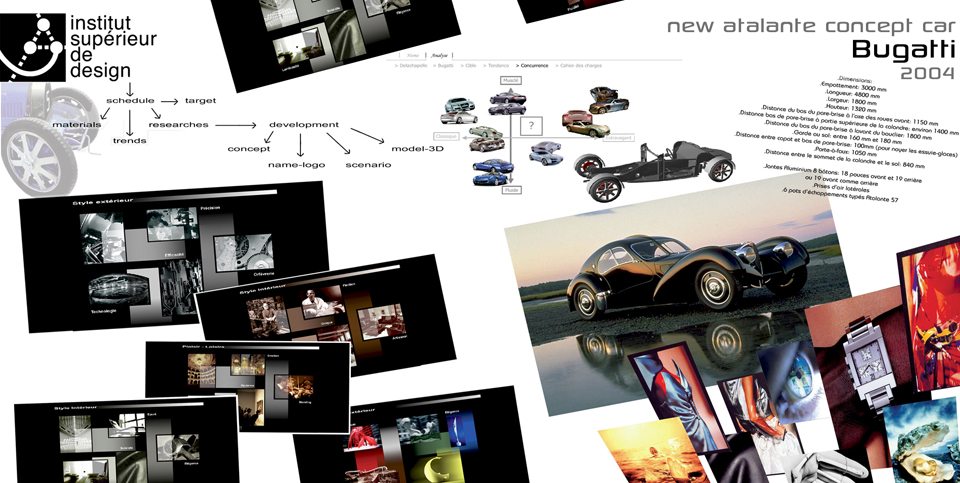This screenshot has width=960, height=483.
Task: Go to the Cible section link
Action: pos(468,65)
